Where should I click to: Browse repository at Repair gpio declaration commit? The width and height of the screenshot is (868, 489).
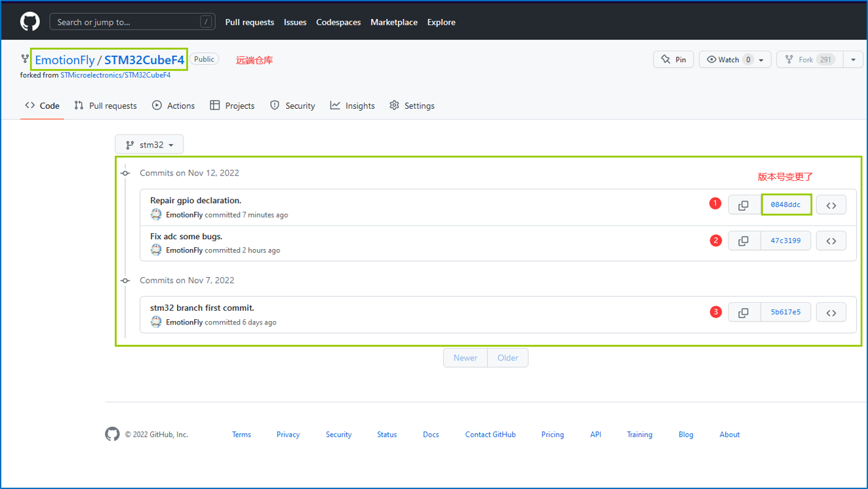pyautogui.click(x=831, y=205)
